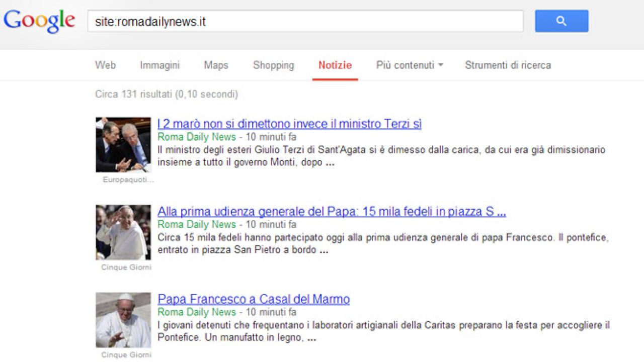Switch to the Web tab

105,65
